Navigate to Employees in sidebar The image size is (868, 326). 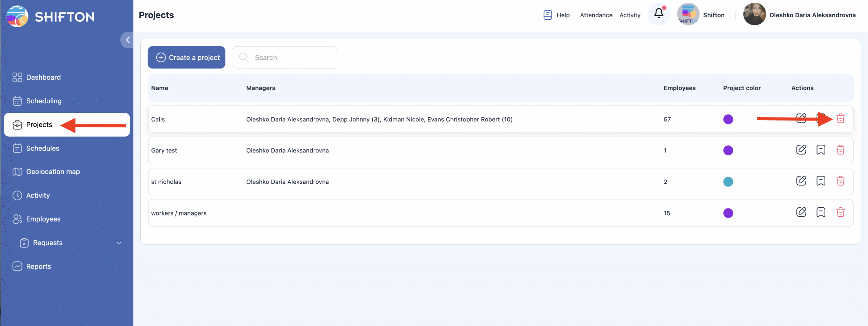pyautogui.click(x=43, y=219)
